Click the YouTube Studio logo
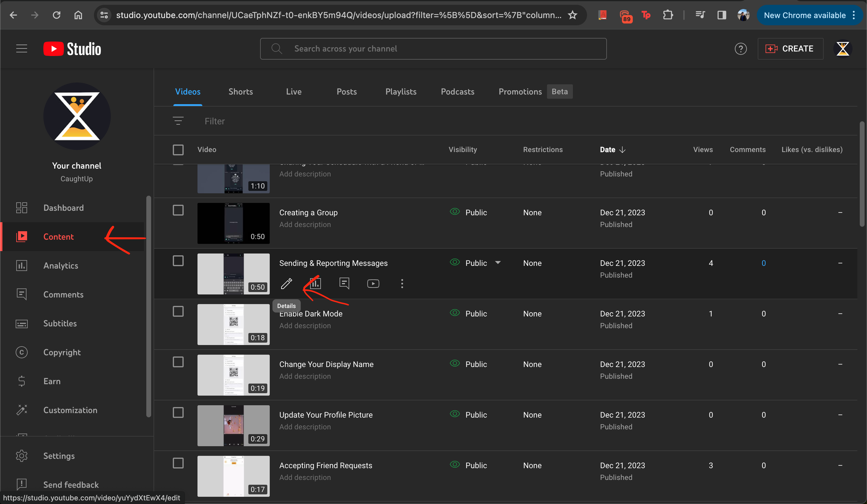The width and height of the screenshot is (867, 504). pos(72,49)
